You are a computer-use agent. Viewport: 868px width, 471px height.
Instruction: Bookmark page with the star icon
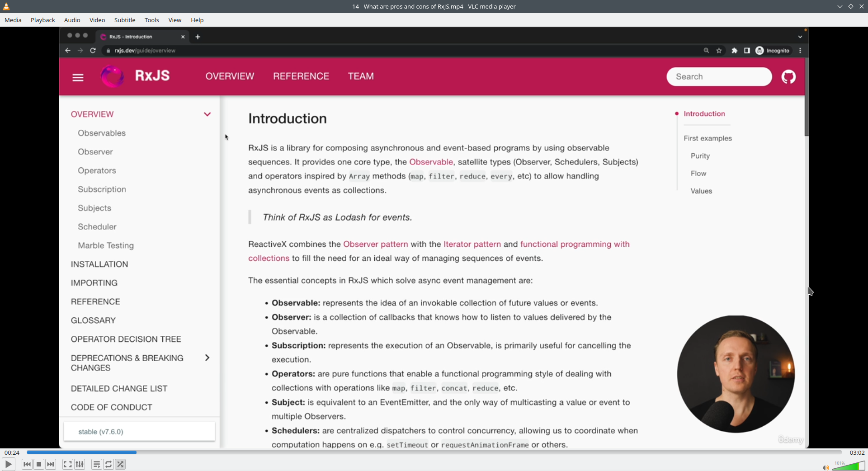coord(719,51)
